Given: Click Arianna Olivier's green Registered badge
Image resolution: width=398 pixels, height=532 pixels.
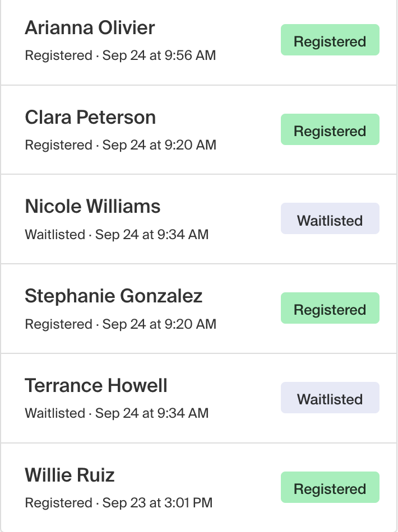Looking at the screenshot, I should pos(330,40).
